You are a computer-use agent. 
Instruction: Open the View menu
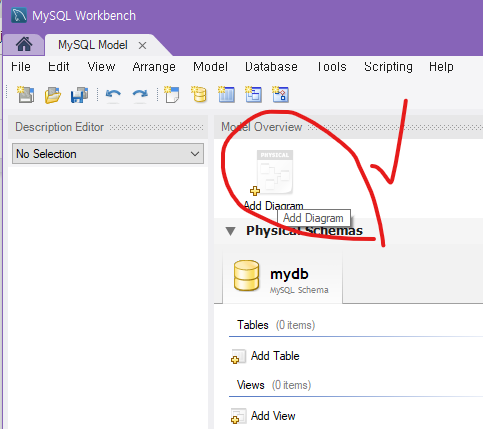tap(101, 67)
